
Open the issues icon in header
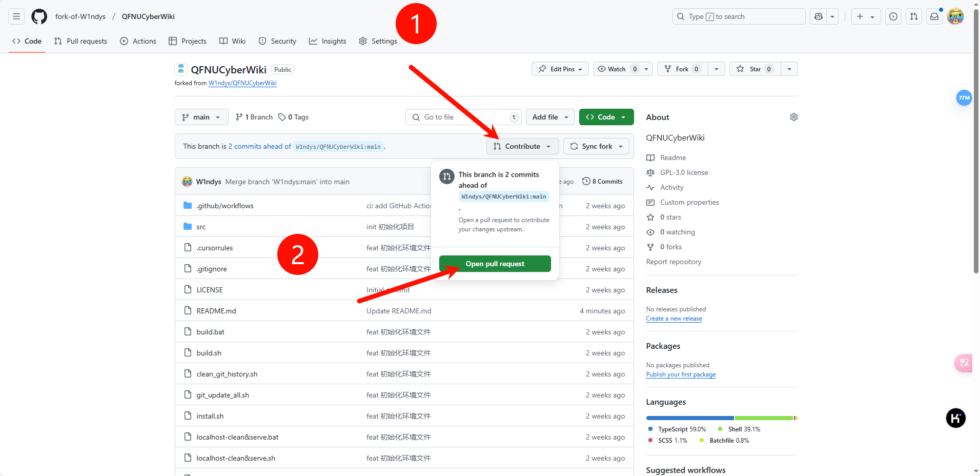pyautogui.click(x=893, y=16)
